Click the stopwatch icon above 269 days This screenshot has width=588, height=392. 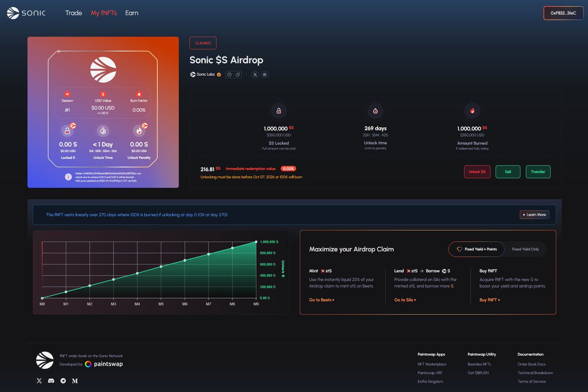(x=375, y=111)
